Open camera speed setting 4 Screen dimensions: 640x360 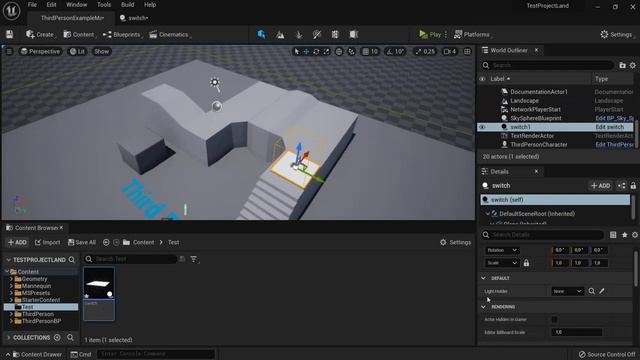coord(450,51)
